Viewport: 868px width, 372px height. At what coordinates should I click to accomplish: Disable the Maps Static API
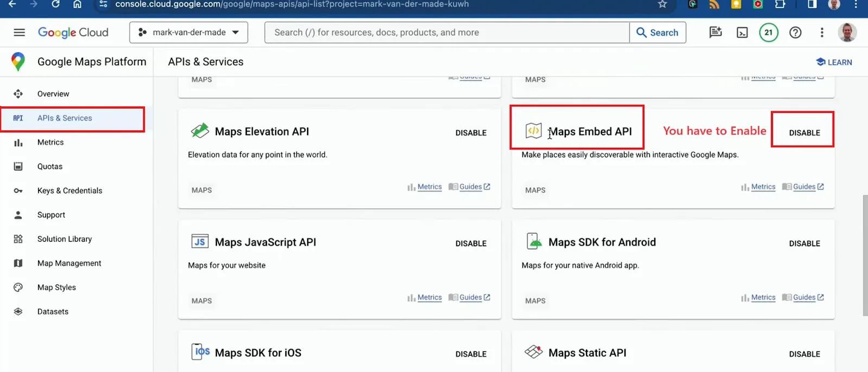pos(805,354)
